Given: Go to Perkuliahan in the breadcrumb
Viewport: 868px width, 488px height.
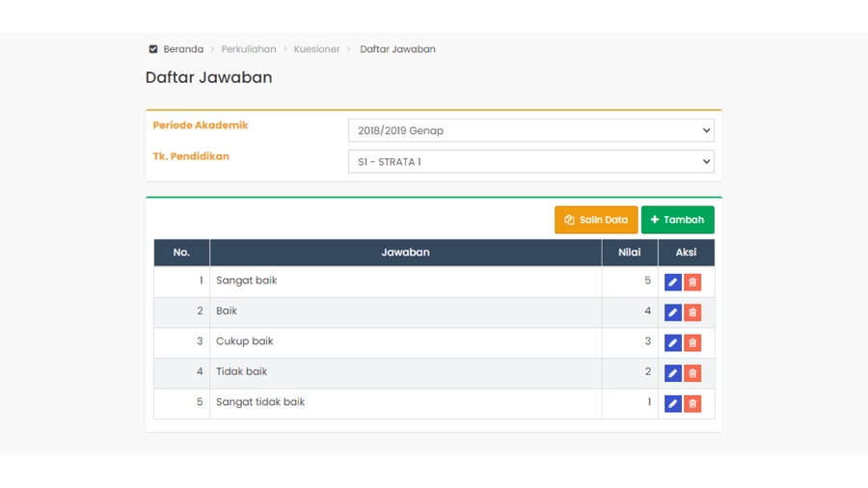Looking at the screenshot, I should [248, 49].
